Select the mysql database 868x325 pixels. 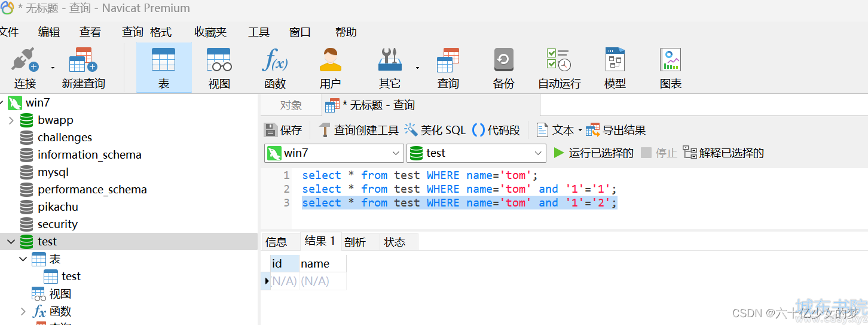point(53,172)
